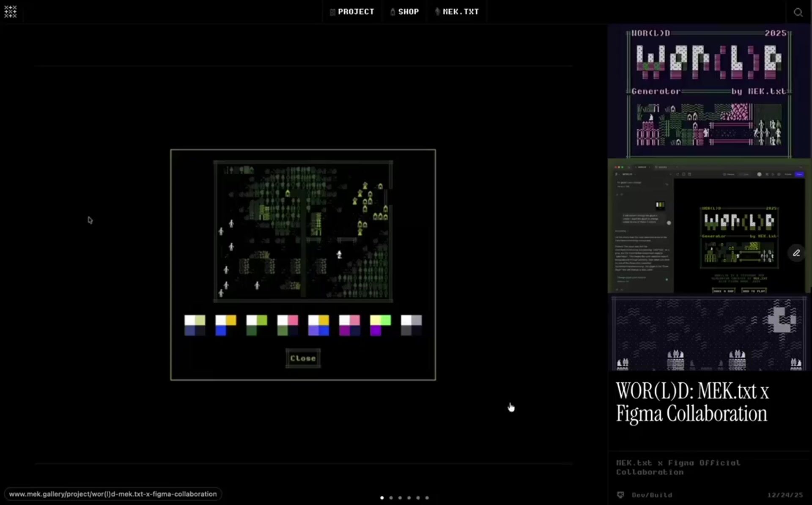Open WOR(L)D: MEK.txt x Figma Collaboration title
Screen dimensions: 812x505
692,402
